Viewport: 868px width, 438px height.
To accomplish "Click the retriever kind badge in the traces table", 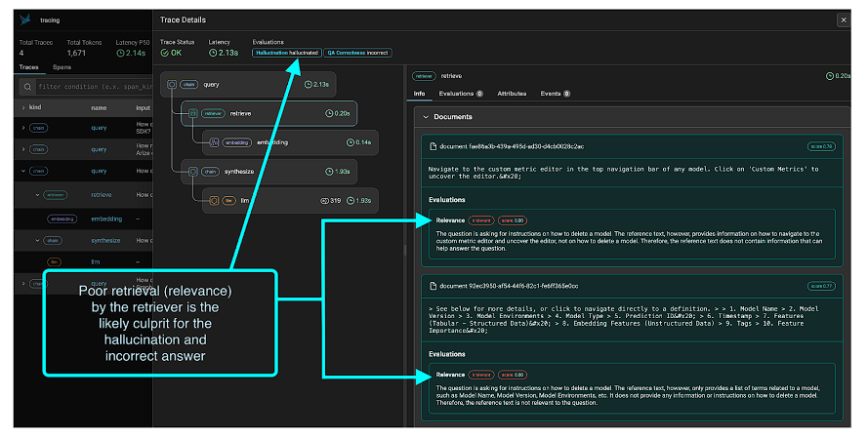I will click(56, 195).
